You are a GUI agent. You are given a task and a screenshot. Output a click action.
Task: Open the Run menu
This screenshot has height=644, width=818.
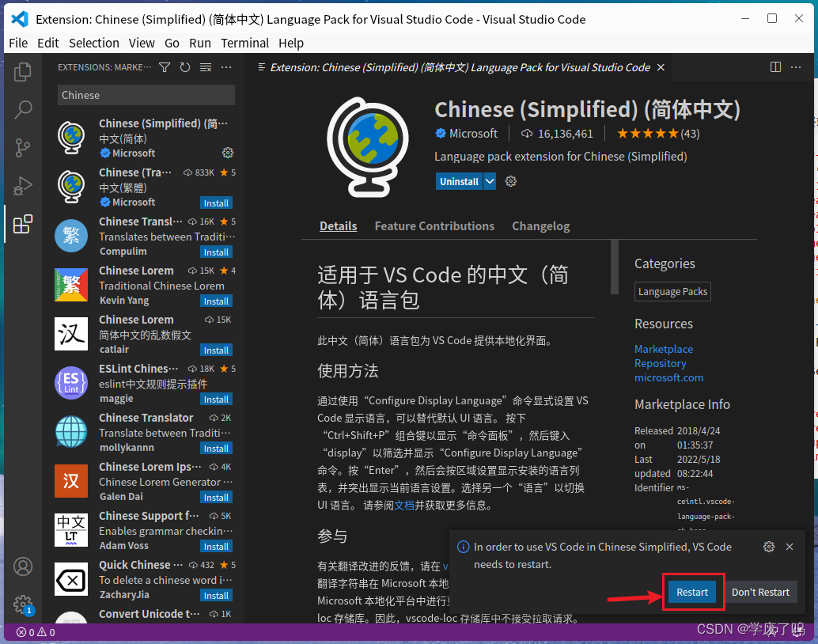200,43
